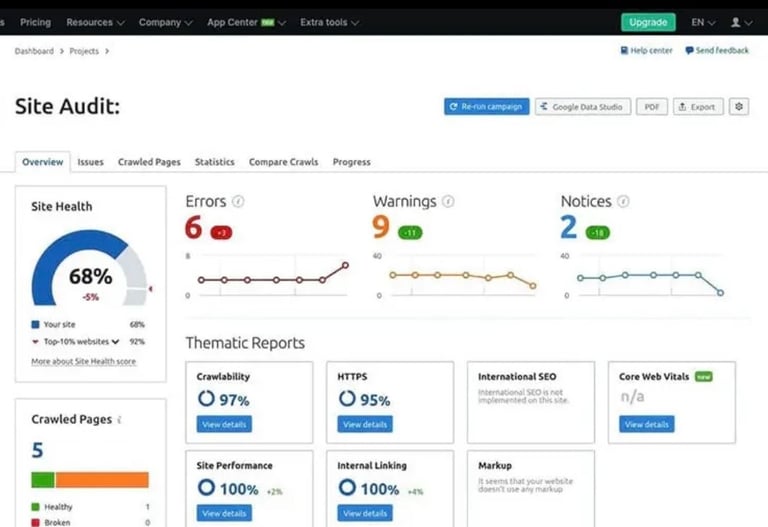This screenshot has width=768, height=527.
Task: Expand the Company menu
Action: pos(165,23)
